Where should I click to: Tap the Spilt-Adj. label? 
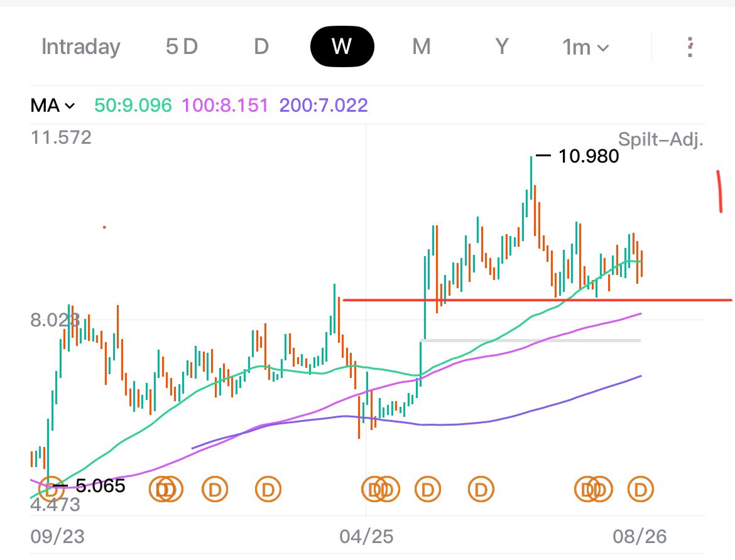point(660,139)
